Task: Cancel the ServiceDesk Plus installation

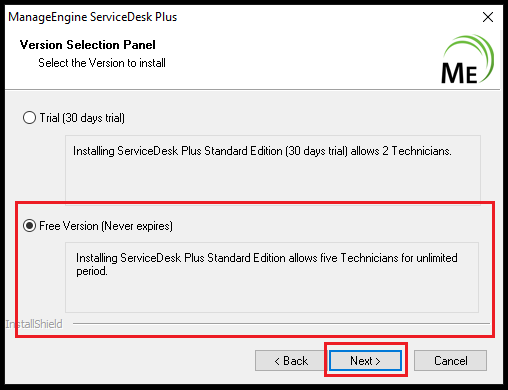Action: [x=450, y=361]
